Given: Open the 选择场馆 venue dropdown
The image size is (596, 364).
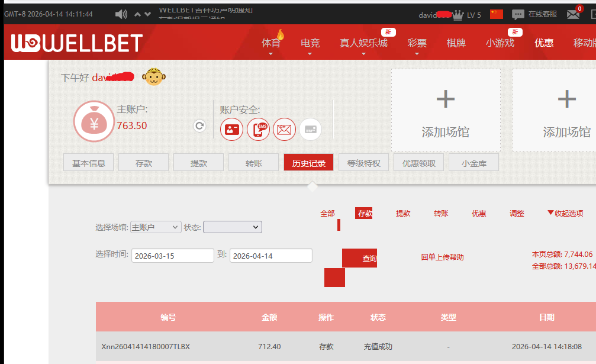Looking at the screenshot, I should (x=156, y=227).
